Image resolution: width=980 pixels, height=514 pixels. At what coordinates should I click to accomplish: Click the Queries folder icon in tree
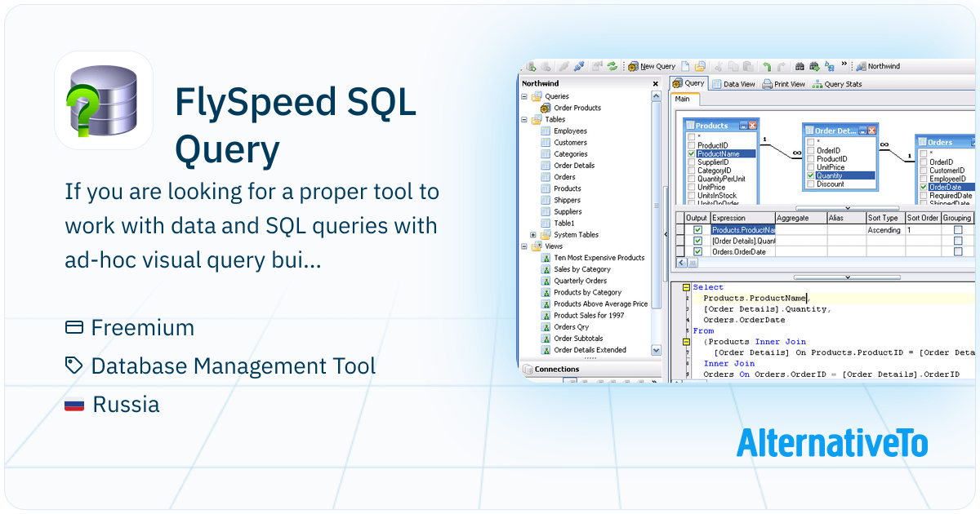point(536,96)
